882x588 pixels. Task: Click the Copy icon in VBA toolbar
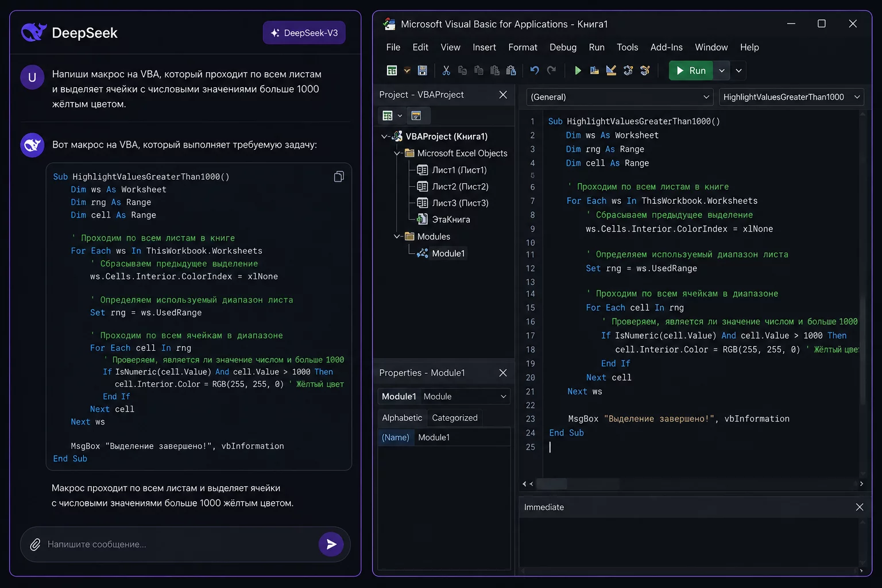[x=462, y=71]
